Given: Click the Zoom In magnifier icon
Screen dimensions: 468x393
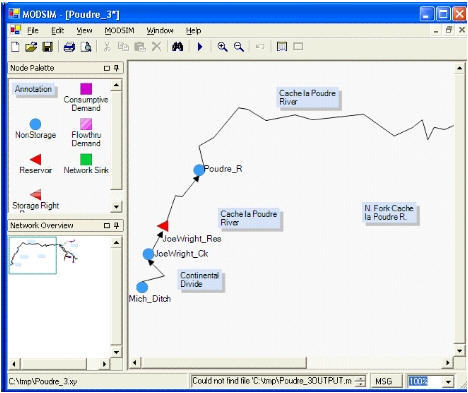Looking at the screenshot, I should [222, 47].
